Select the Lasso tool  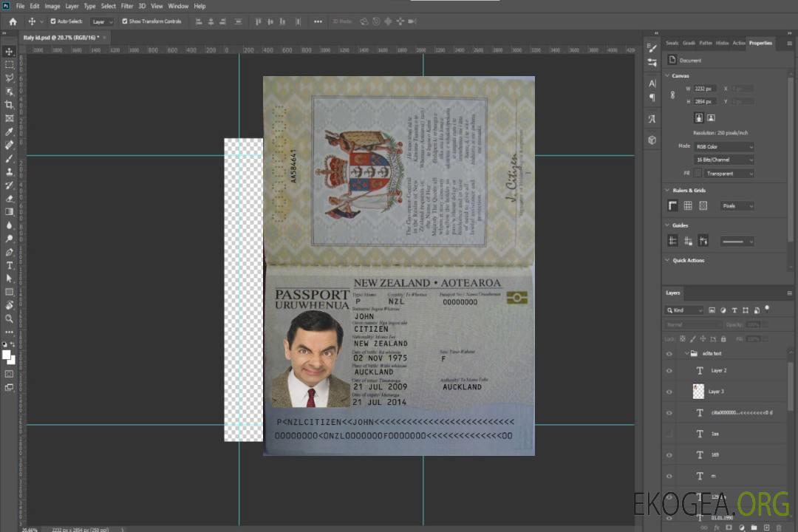(x=9, y=78)
